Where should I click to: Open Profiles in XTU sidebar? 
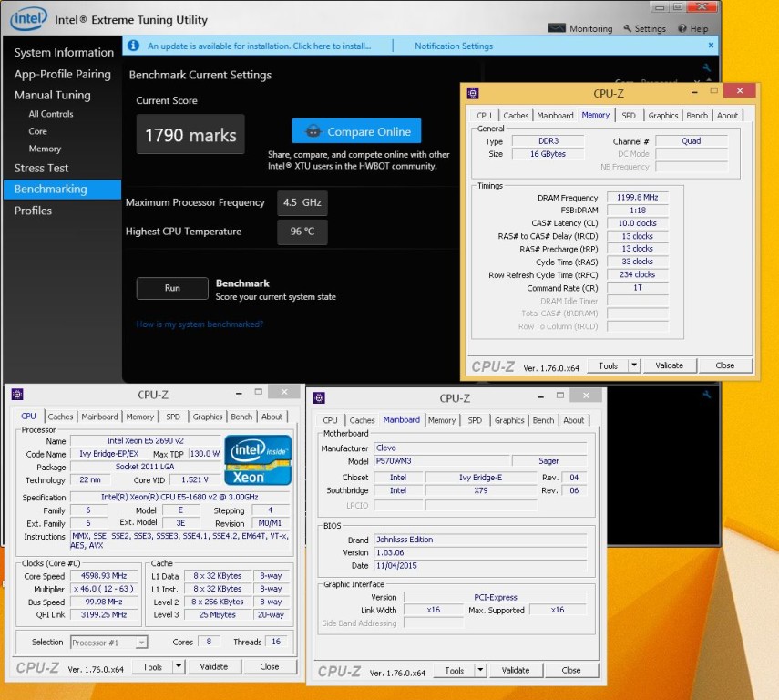pyautogui.click(x=33, y=211)
